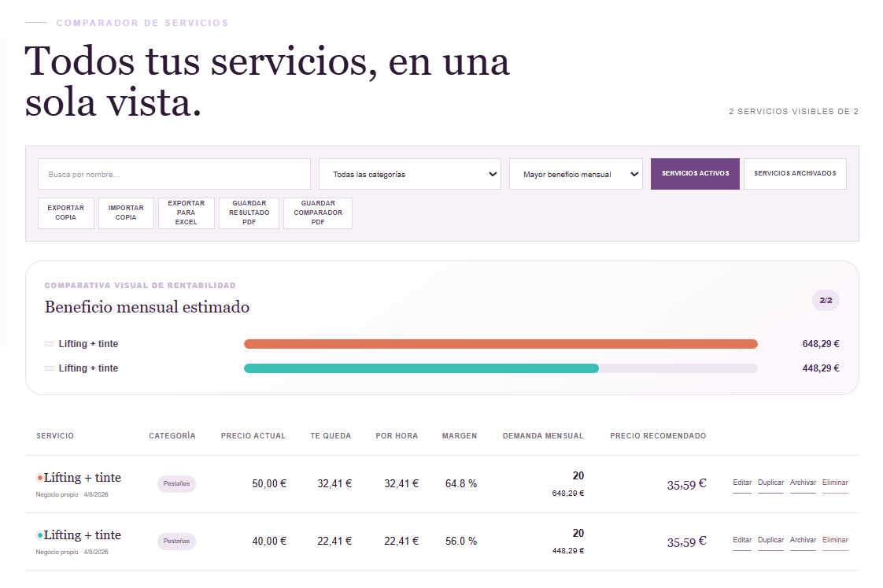The width and height of the screenshot is (883, 588).
Task: Click the orange 648,29 € profit bar
Action: (501, 344)
